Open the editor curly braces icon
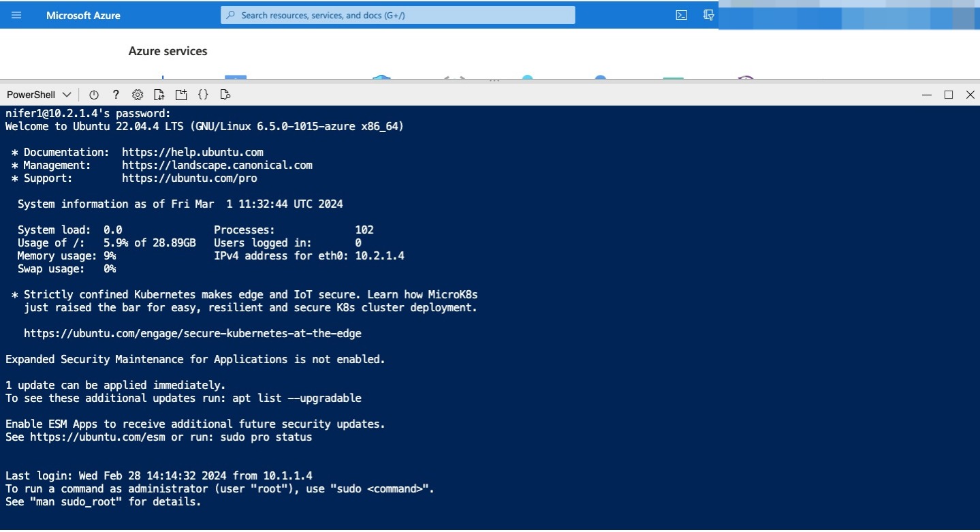 pyautogui.click(x=203, y=95)
